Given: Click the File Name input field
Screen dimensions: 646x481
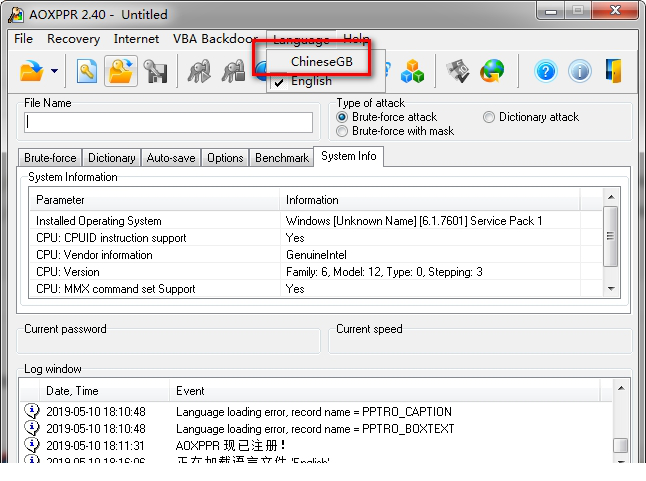Looking at the screenshot, I should click(169, 122).
